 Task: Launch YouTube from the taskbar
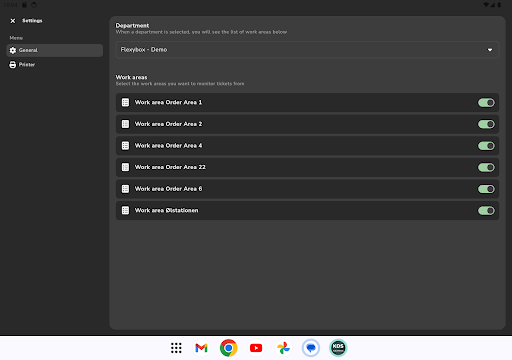[256, 348]
